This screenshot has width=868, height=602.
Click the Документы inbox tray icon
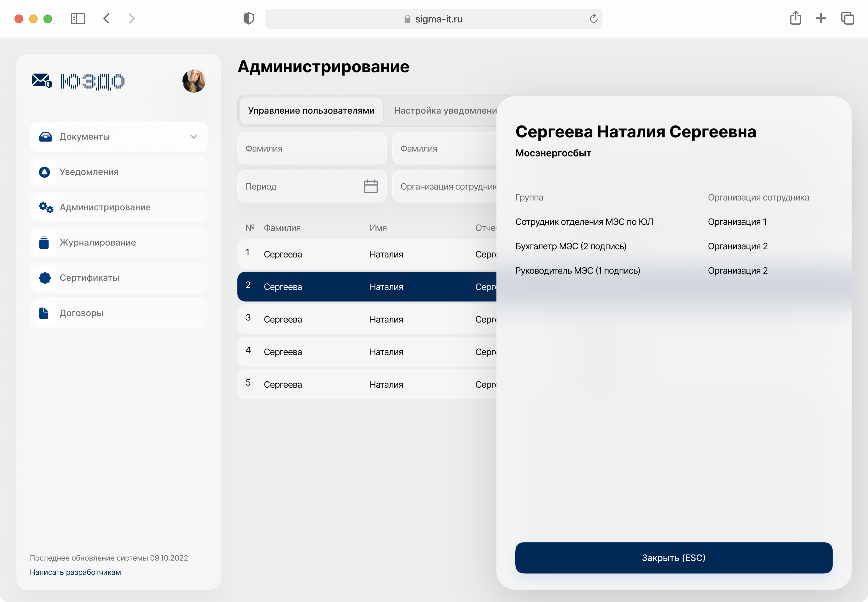pyautogui.click(x=45, y=137)
